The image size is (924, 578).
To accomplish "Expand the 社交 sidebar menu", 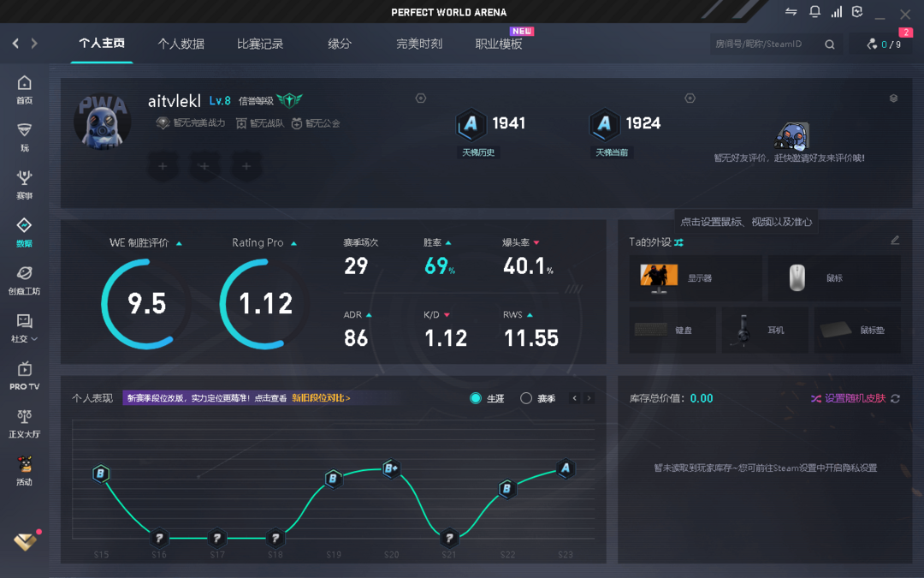I will point(24,327).
